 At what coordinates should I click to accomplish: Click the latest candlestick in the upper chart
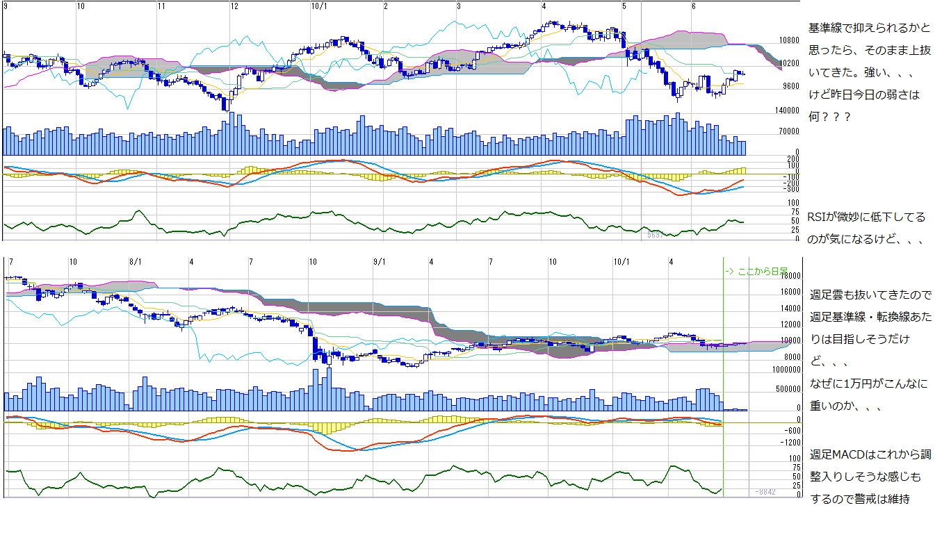tap(742, 74)
